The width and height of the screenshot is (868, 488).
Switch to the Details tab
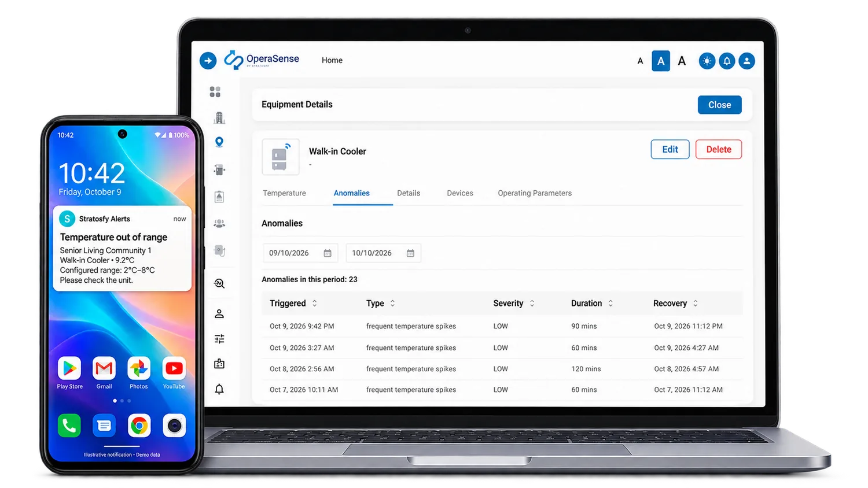click(x=409, y=193)
